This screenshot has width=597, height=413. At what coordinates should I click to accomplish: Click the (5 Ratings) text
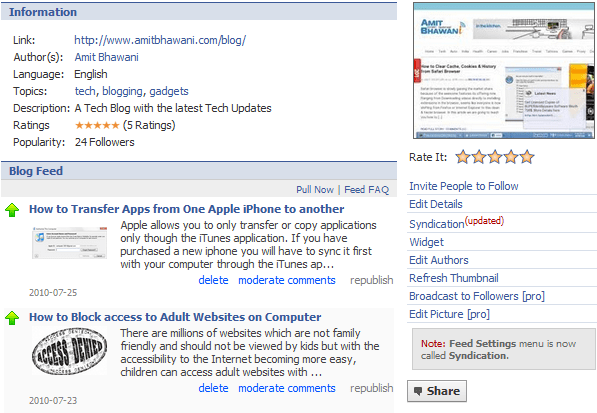click(149, 125)
